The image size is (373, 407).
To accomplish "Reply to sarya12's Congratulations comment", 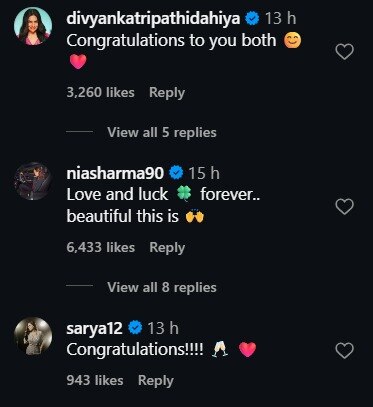I will [156, 381].
